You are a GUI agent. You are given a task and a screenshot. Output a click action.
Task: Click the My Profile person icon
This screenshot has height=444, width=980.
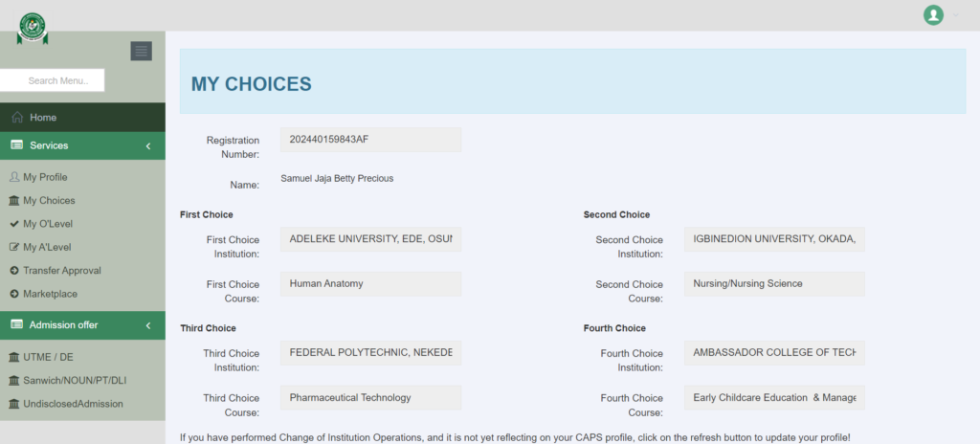point(14,177)
